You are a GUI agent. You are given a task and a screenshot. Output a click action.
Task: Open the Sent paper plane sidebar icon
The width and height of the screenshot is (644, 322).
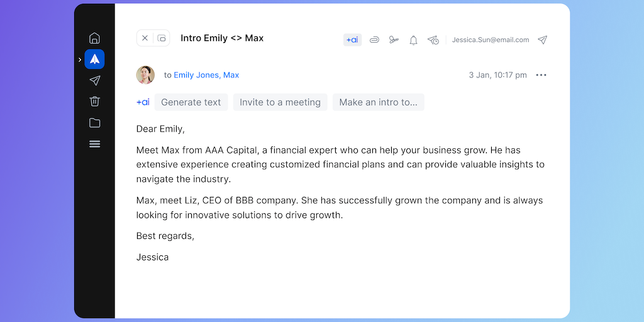click(94, 80)
